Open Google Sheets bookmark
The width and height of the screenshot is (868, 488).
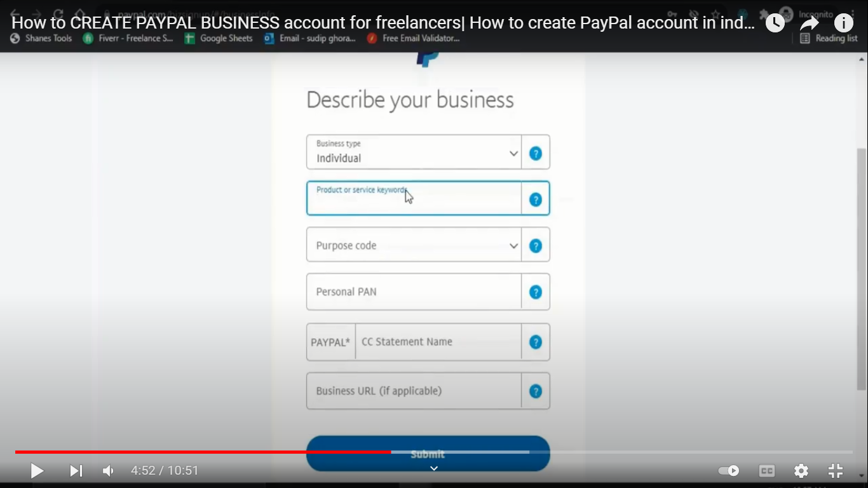[x=218, y=38]
